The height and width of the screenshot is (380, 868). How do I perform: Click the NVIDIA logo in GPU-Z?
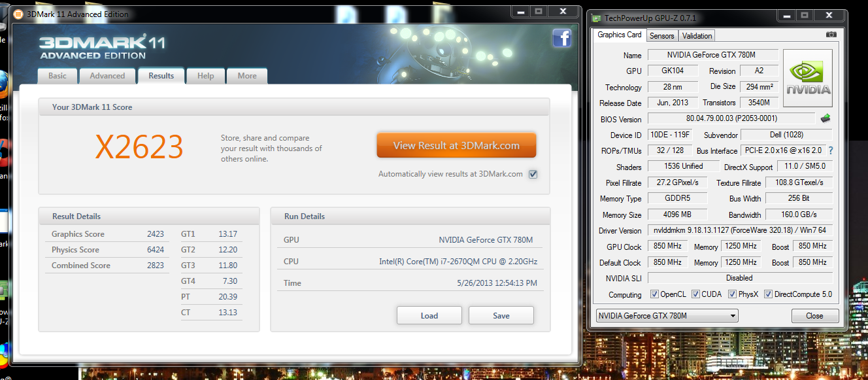click(808, 78)
